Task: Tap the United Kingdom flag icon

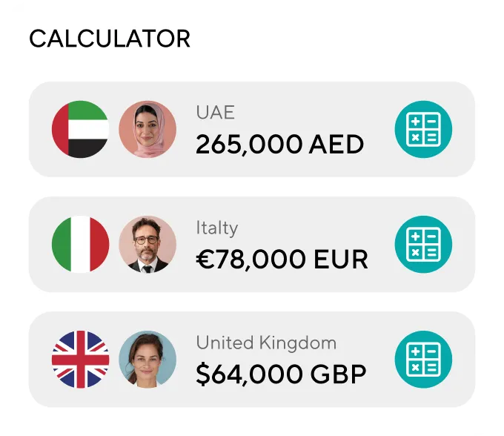Action: (x=80, y=359)
